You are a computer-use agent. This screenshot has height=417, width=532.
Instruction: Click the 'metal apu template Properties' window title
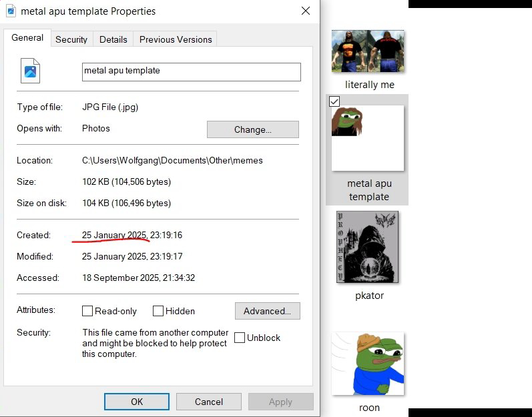88,11
